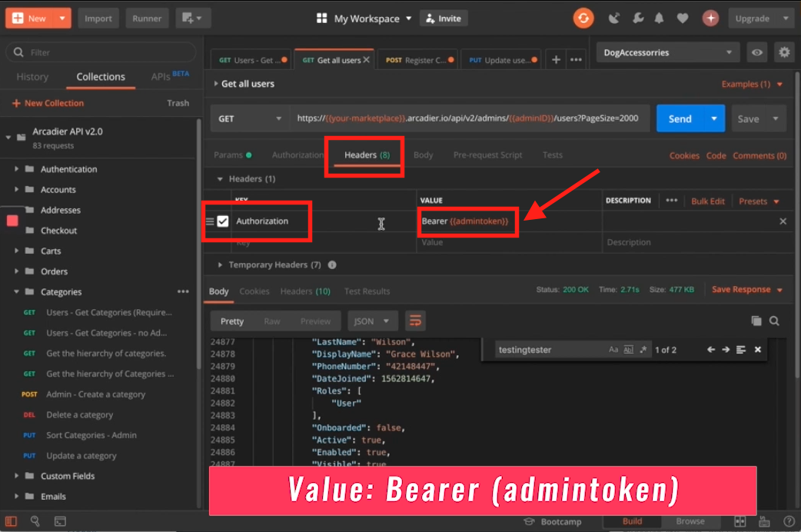Open the Body request tab

(423, 155)
